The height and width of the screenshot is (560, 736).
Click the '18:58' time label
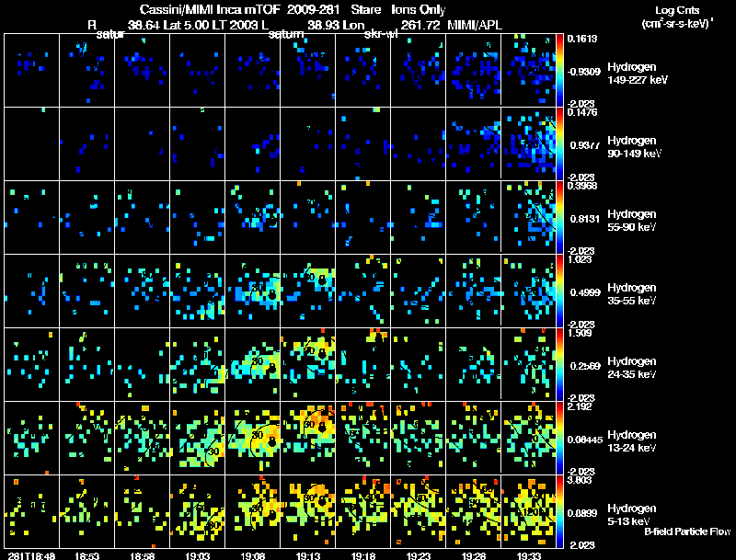(x=143, y=555)
